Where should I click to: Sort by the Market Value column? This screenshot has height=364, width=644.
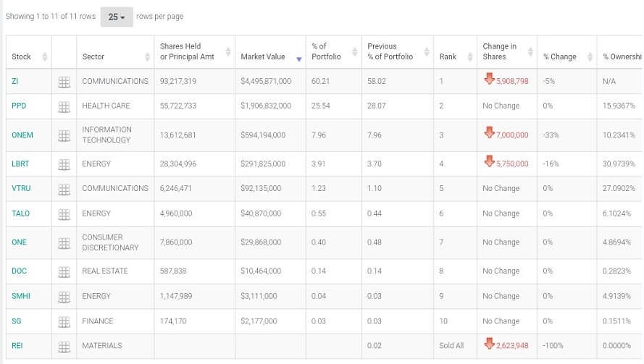pos(263,56)
